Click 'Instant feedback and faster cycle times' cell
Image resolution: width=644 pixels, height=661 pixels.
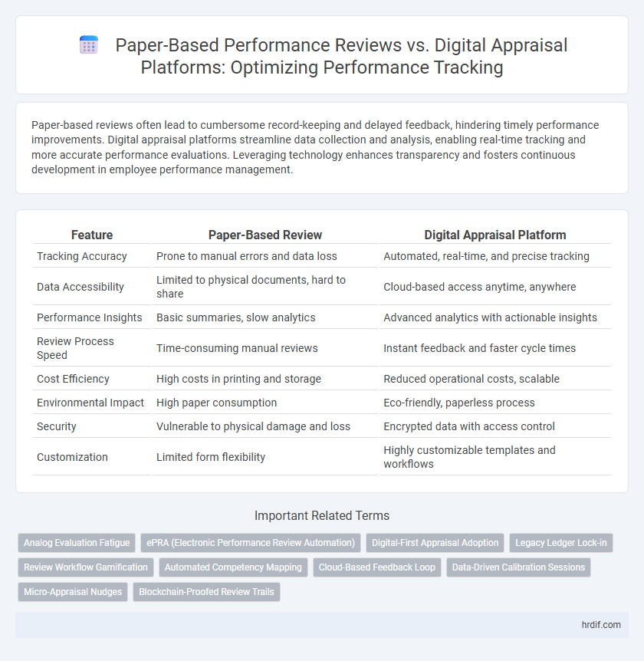pyautogui.click(x=495, y=348)
